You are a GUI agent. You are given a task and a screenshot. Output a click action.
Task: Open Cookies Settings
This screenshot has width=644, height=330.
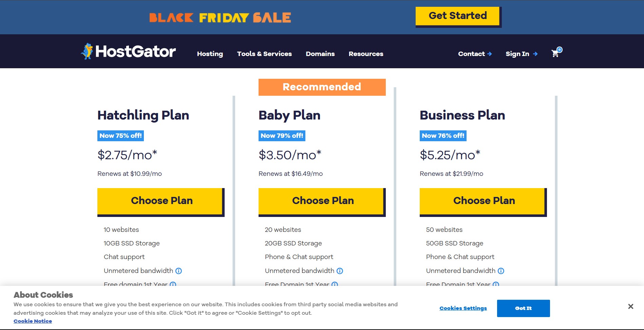(x=463, y=308)
